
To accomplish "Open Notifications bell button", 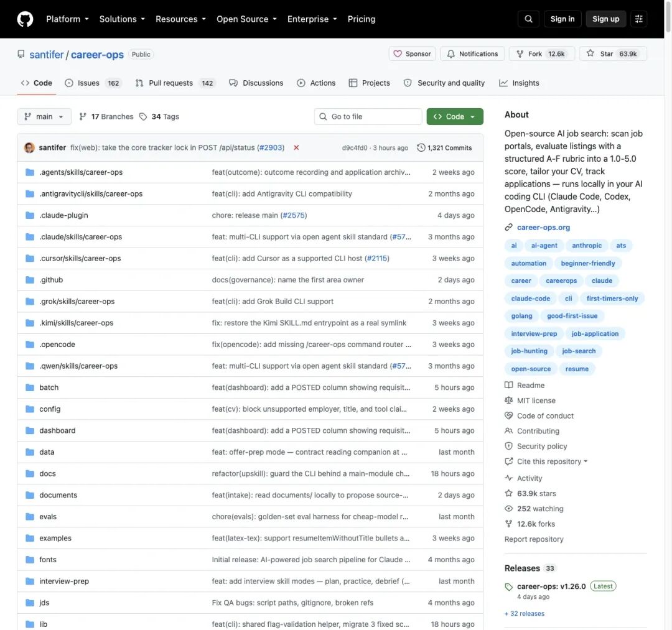I will (x=472, y=53).
